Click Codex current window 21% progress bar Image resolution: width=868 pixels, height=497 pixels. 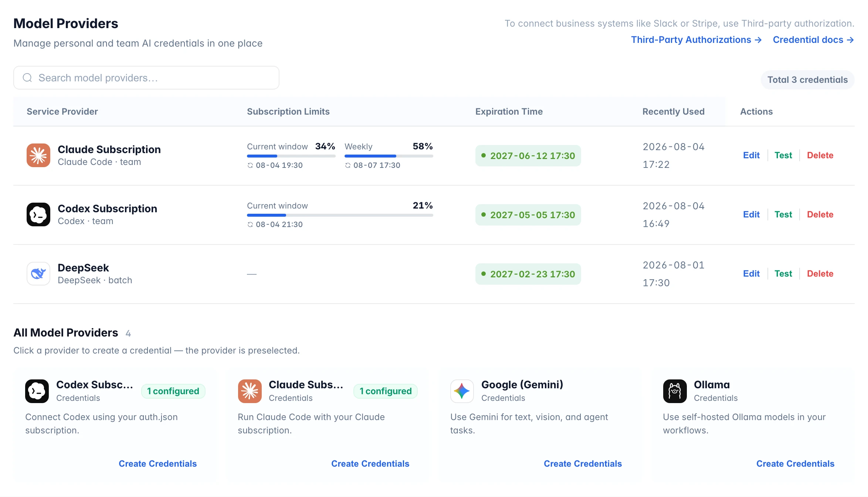tap(340, 215)
